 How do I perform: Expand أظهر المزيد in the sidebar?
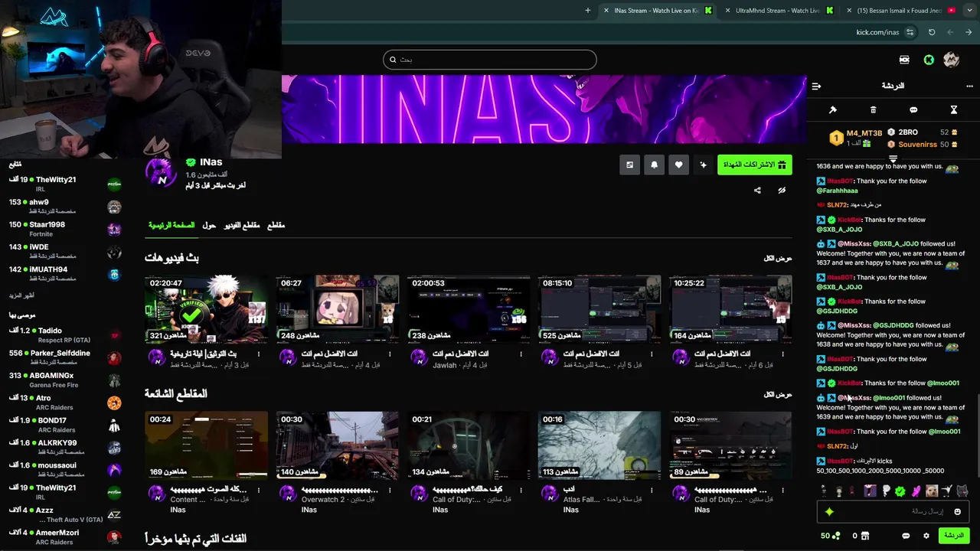(21, 295)
